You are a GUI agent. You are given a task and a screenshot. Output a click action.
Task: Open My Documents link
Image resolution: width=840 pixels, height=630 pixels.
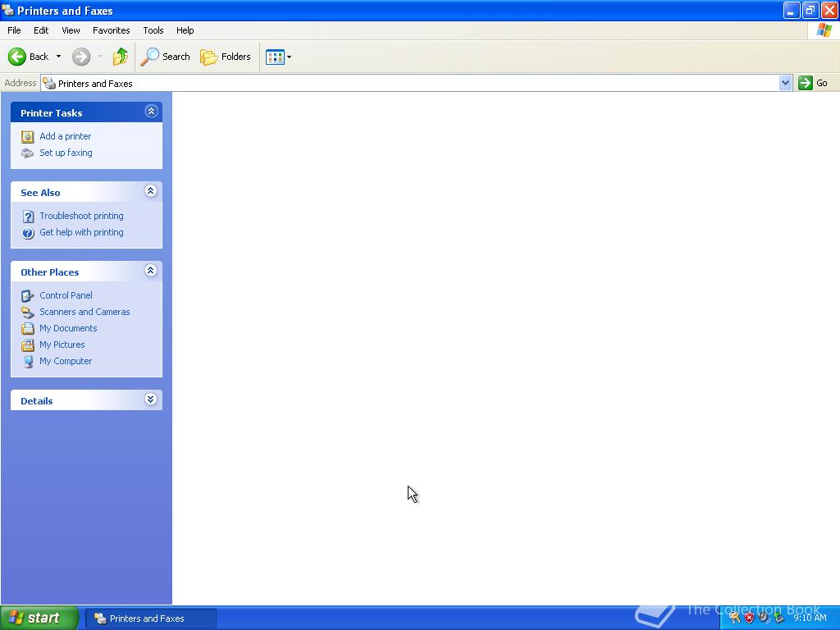coord(68,328)
